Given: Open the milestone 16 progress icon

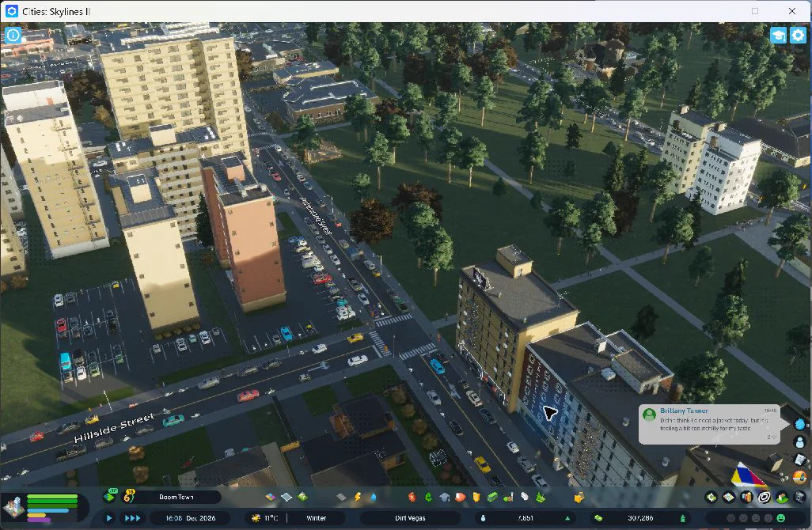Looking at the screenshot, I should coord(128,496).
